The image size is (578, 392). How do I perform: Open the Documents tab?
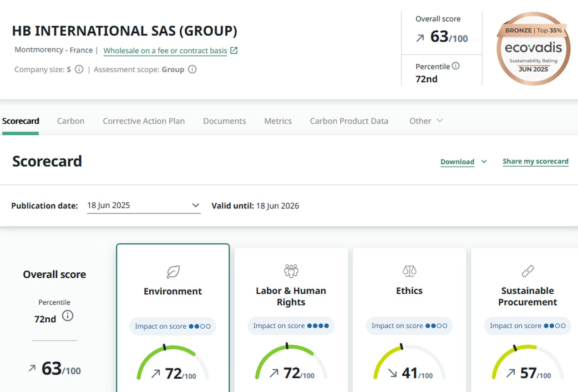(224, 121)
